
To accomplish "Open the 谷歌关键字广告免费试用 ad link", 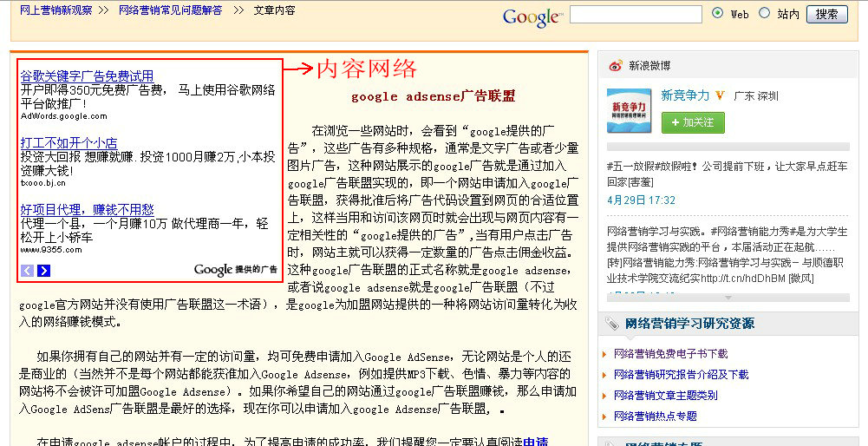I will point(87,75).
